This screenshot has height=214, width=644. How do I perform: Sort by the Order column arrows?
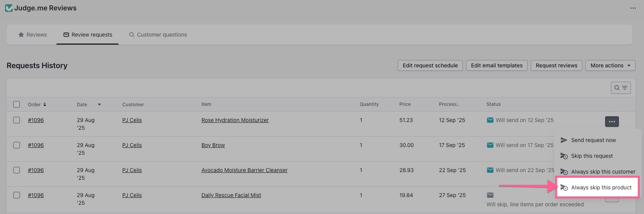point(45,105)
